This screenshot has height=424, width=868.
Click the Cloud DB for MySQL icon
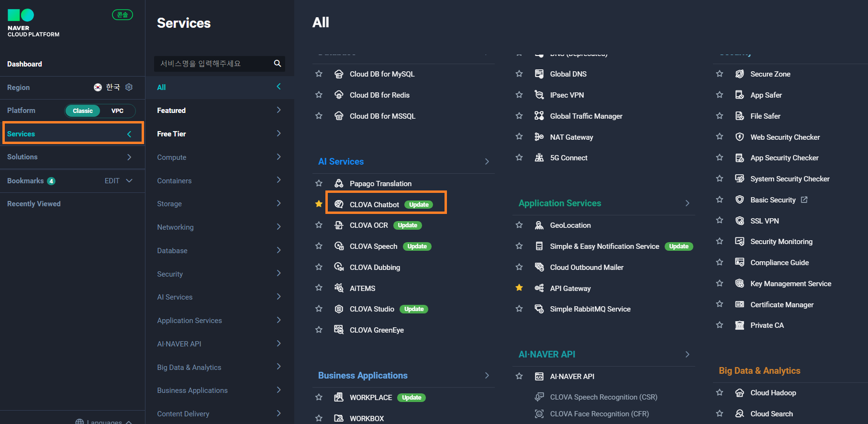(x=339, y=74)
